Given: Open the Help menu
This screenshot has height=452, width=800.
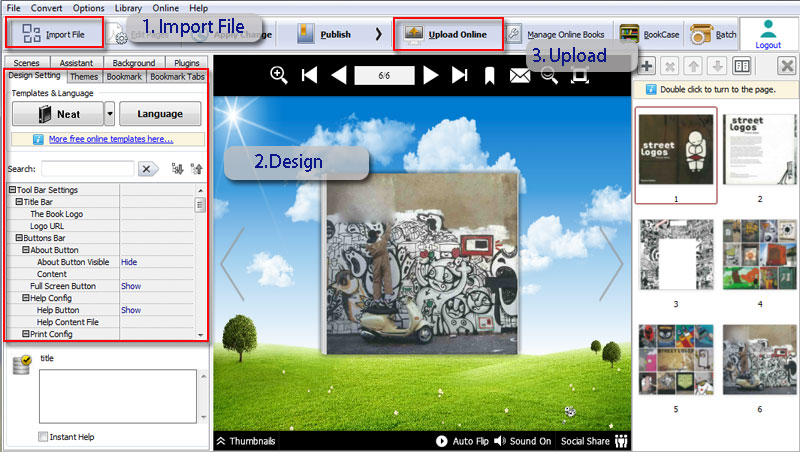Looking at the screenshot, I should point(198,8).
